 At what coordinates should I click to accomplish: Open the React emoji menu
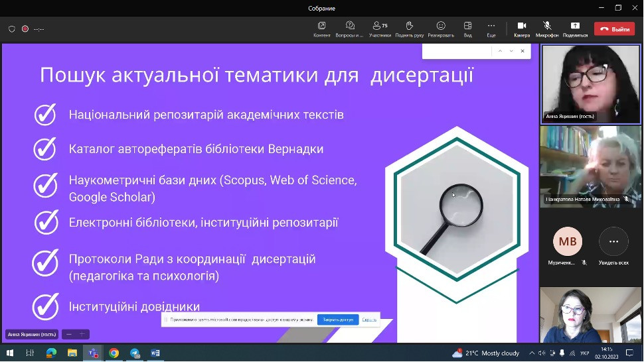pyautogui.click(x=441, y=30)
